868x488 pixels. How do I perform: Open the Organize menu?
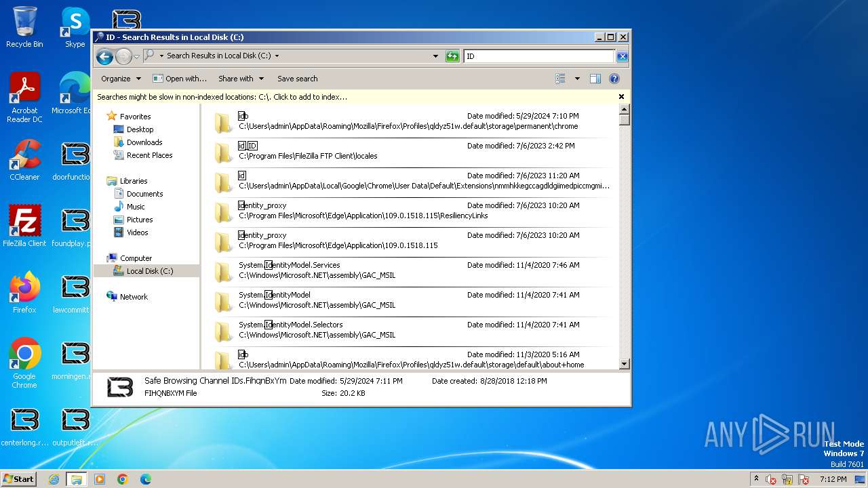(121, 79)
